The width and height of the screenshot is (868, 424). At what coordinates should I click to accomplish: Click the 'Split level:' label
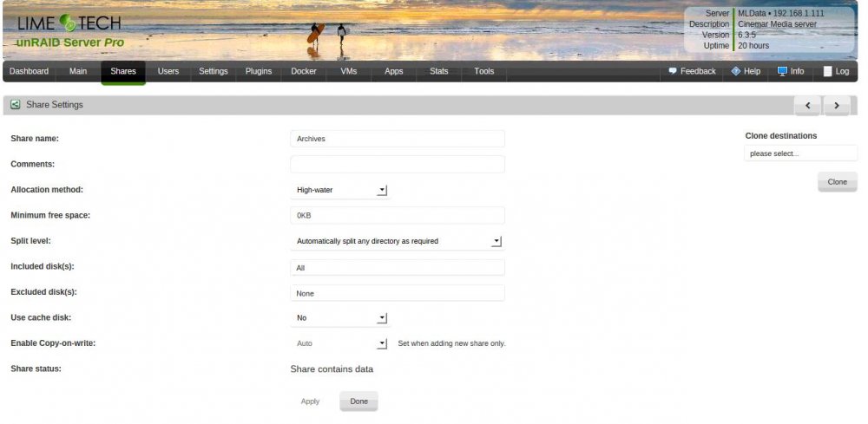click(x=30, y=241)
